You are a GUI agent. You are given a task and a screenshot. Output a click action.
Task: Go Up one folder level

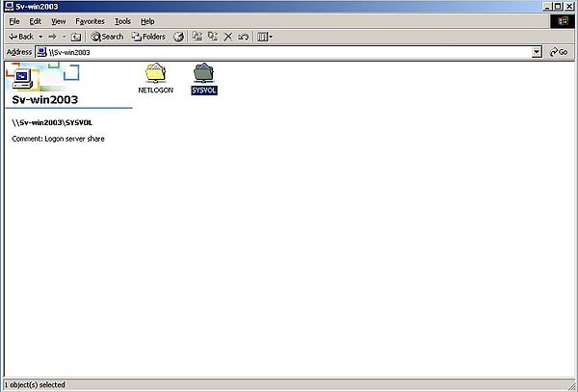[x=75, y=37]
